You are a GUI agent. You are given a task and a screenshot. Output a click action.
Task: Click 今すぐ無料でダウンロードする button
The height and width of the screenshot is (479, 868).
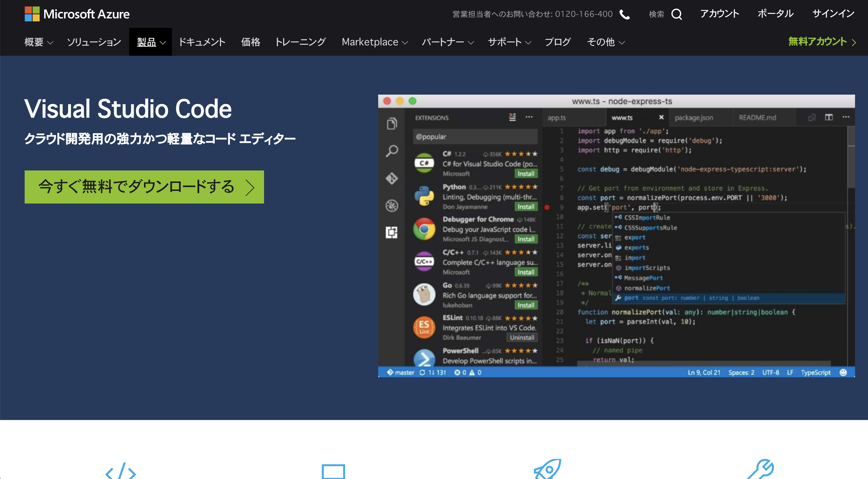tap(144, 187)
